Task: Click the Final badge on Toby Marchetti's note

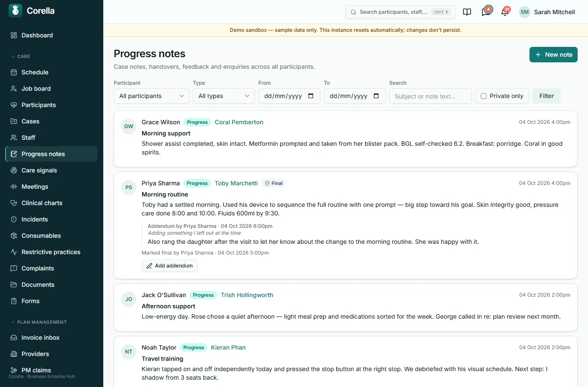Action: [274, 183]
